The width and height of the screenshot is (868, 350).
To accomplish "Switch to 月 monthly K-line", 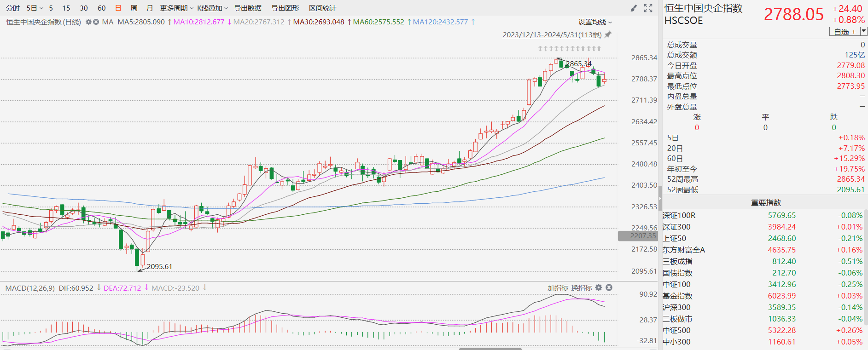I will [x=150, y=8].
